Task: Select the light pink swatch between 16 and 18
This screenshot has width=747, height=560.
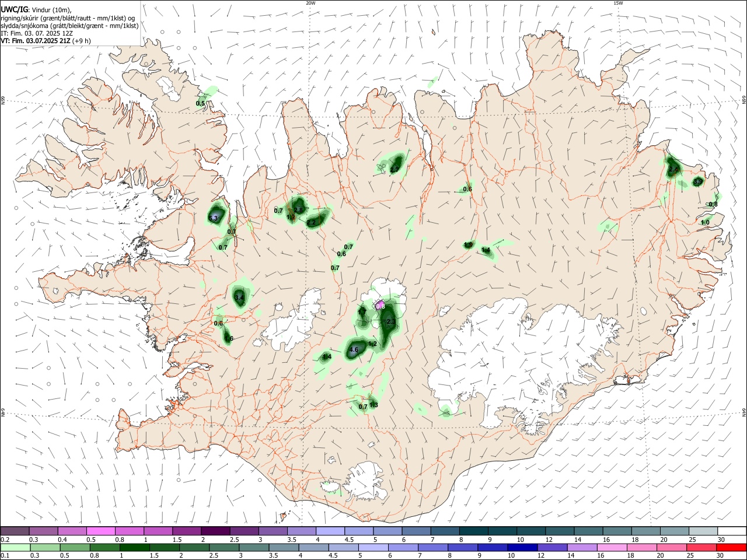Action: 612,547
